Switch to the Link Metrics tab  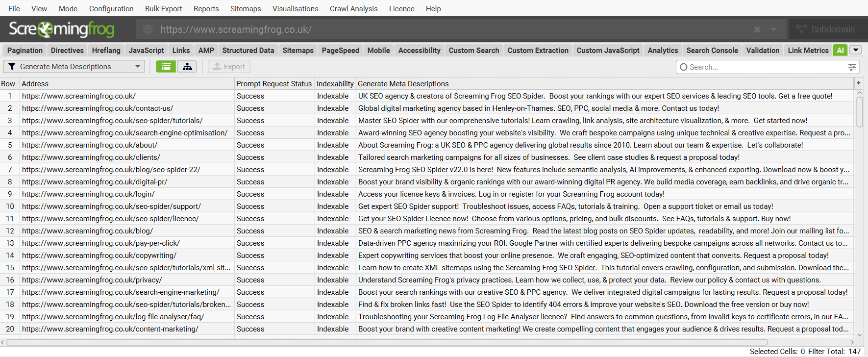pyautogui.click(x=808, y=50)
